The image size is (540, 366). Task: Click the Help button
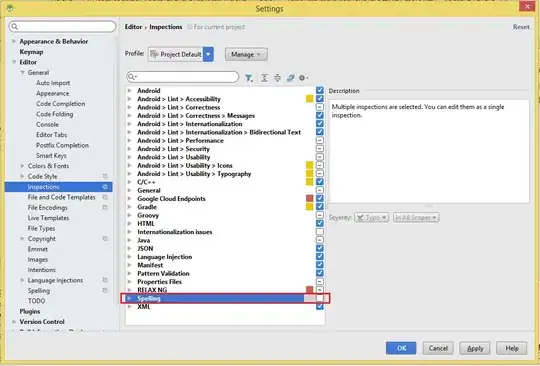[x=512, y=348]
